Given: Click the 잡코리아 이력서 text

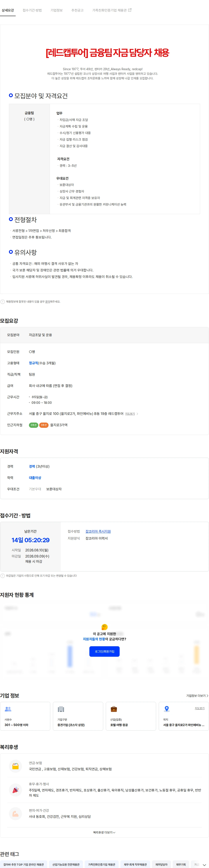Looking at the screenshot, I should point(97,539).
